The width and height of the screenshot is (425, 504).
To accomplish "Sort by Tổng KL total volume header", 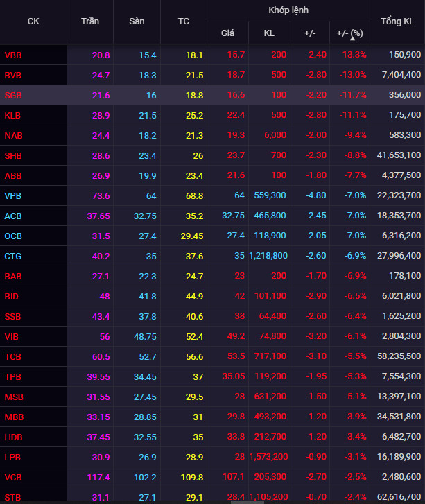I will (x=397, y=21).
